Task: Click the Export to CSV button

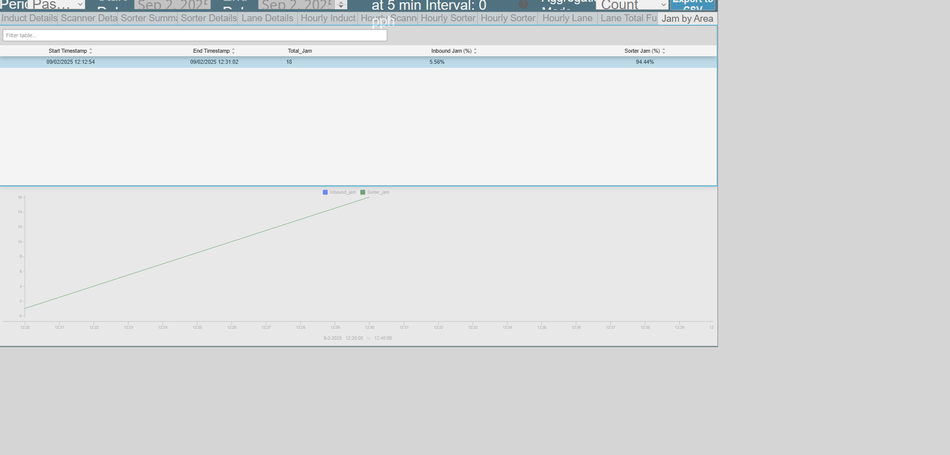Action: pyautogui.click(x=692, y=4)
